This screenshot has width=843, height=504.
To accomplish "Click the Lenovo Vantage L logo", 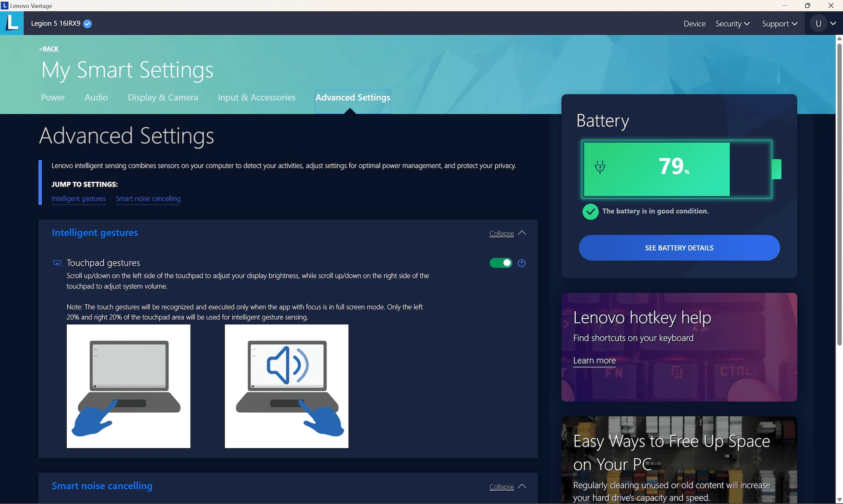I will (12, 23).
